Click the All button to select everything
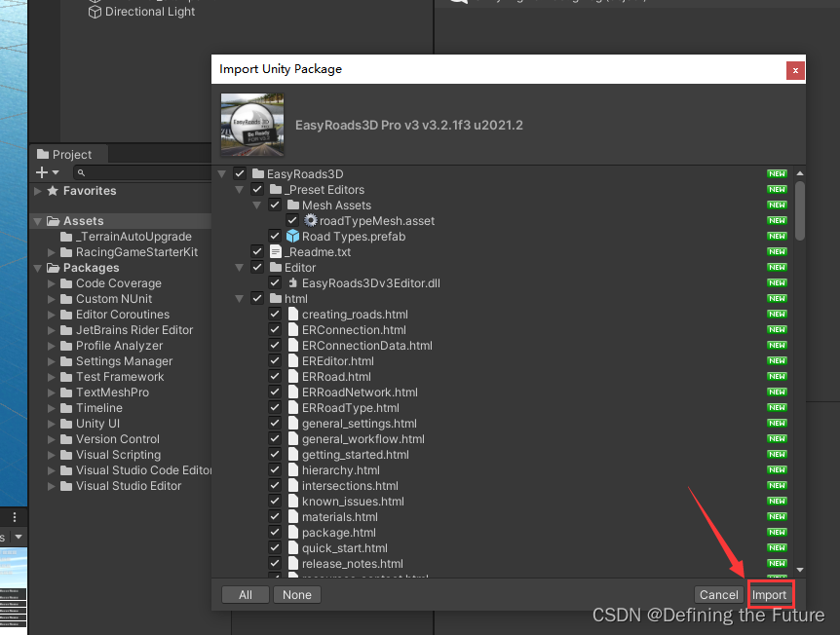Image resolution: width=840 pixels, height=635 pixels. pos(246,595)
